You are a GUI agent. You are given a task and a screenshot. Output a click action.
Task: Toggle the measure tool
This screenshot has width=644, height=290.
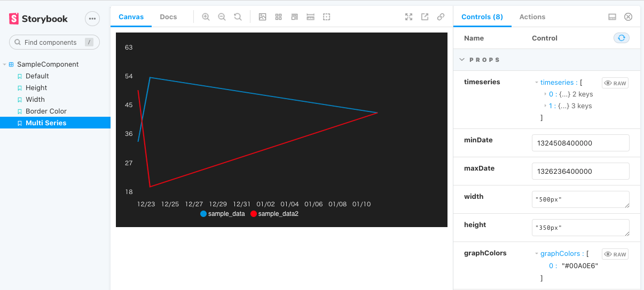[x=310, y=17]
